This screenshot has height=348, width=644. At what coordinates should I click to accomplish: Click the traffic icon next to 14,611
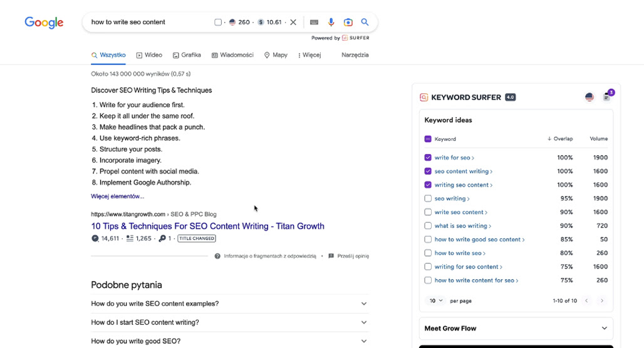pyautogui.click(x=95, y=238)
